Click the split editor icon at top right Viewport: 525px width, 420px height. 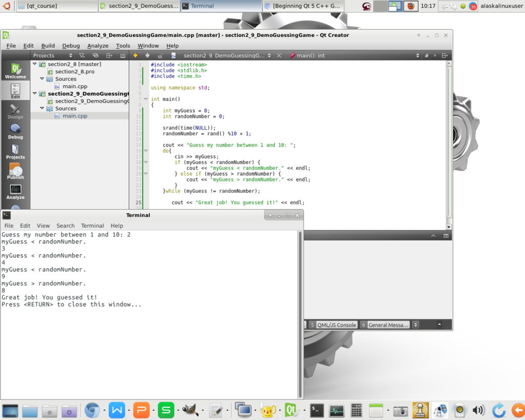(x=445, y=55)
